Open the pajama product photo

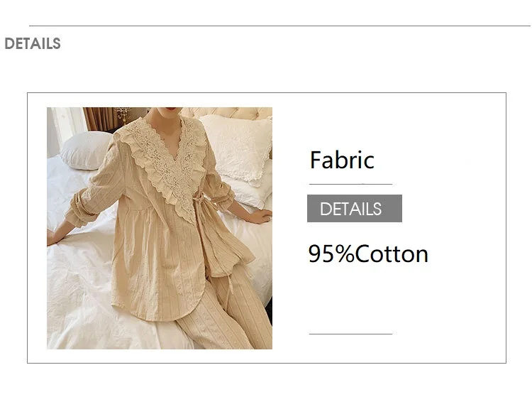point(160,228)
